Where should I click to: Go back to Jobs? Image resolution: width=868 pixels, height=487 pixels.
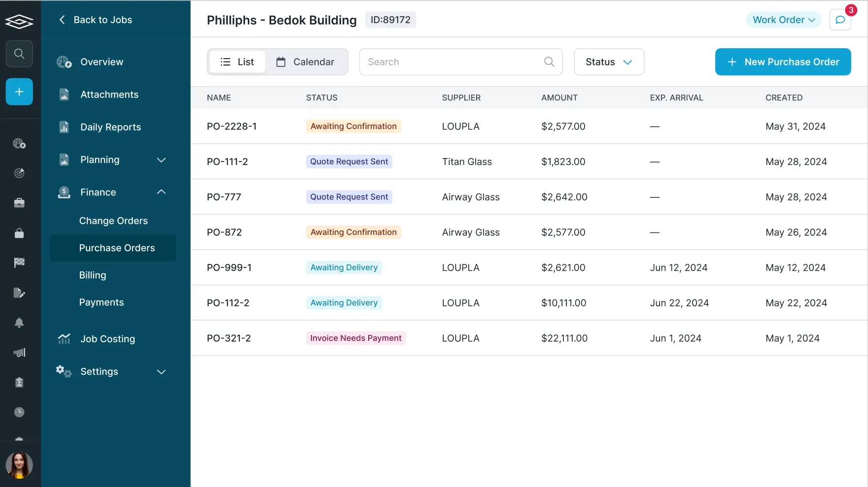tap(96, 20)
